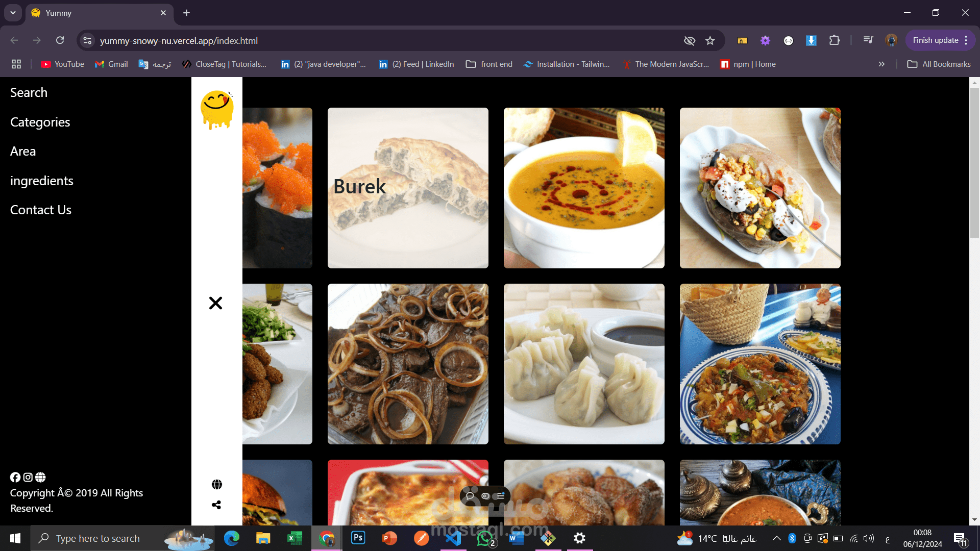This screenshot has height=551, width=980.
Task: Open the tab search dropdown arrow
Action: pos(13,13)
